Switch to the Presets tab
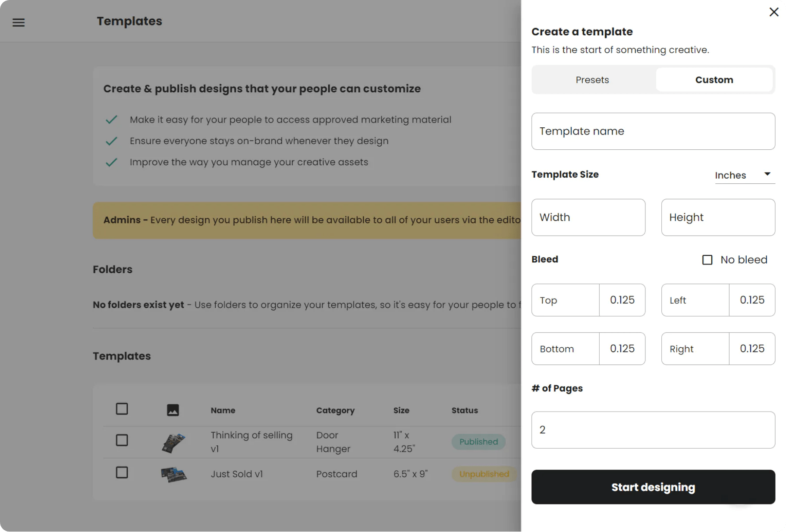The height and width of the screenshot is (532, 786). 592,80
